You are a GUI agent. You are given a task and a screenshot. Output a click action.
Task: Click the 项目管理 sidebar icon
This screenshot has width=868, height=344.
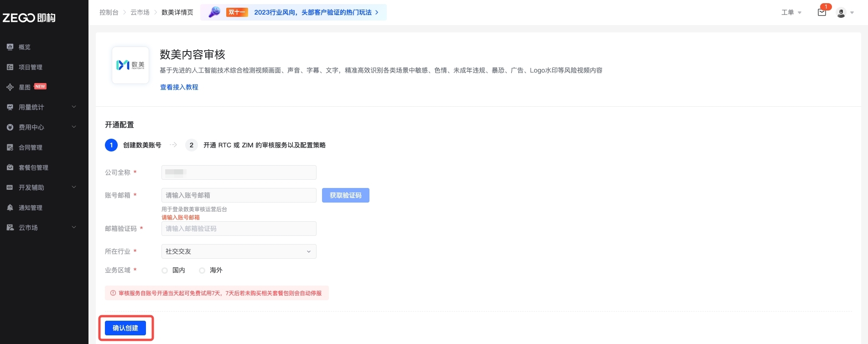[10, 67]
